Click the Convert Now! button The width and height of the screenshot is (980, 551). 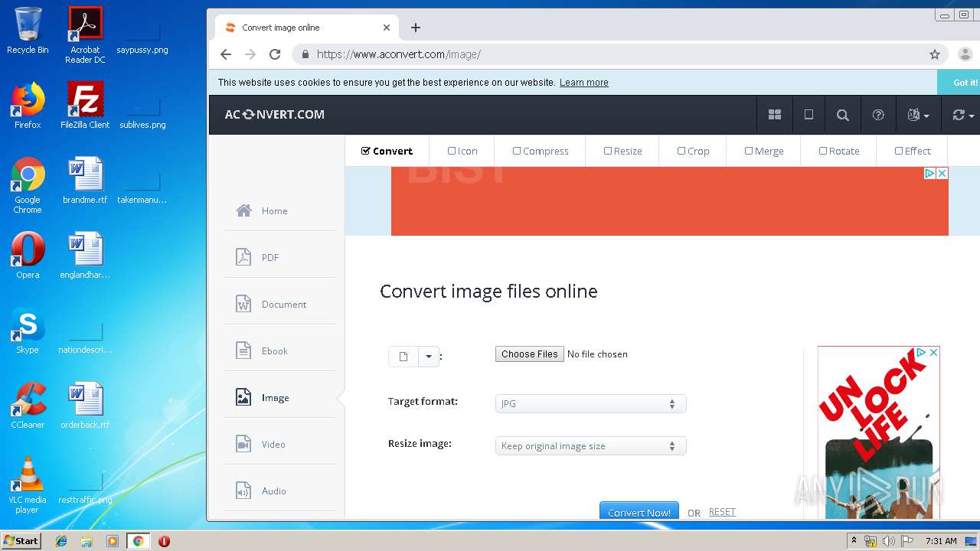click(x=639, y=511)
